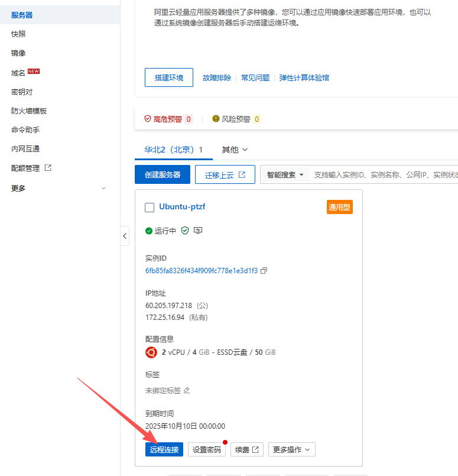
Task: Click the 高危预警 count badge
Action: (189, 119)
